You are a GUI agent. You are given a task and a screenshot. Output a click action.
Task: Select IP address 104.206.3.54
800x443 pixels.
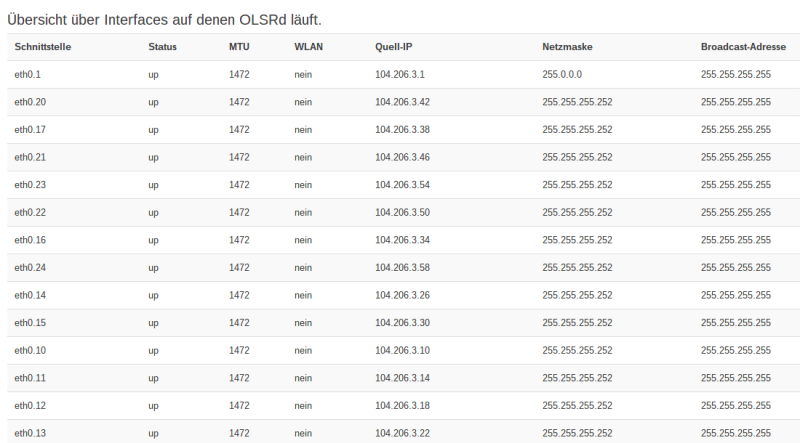click(x=402, y=185)
